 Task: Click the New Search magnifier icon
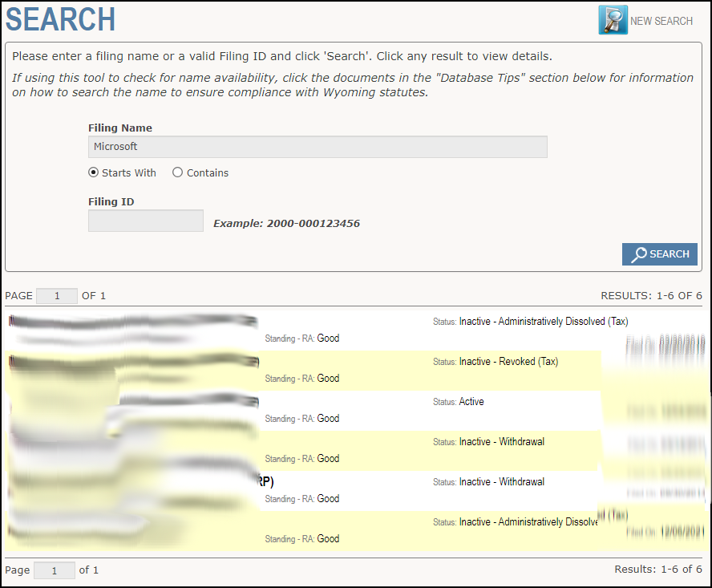[613, 20]
